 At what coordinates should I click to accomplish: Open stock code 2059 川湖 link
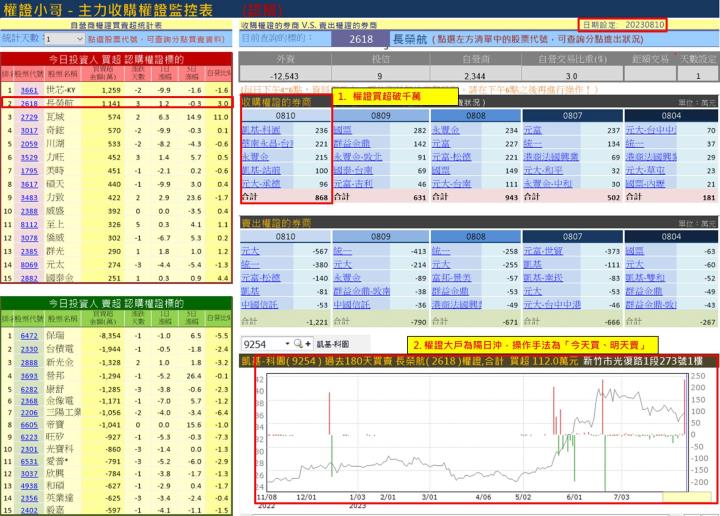pos(29,144)
